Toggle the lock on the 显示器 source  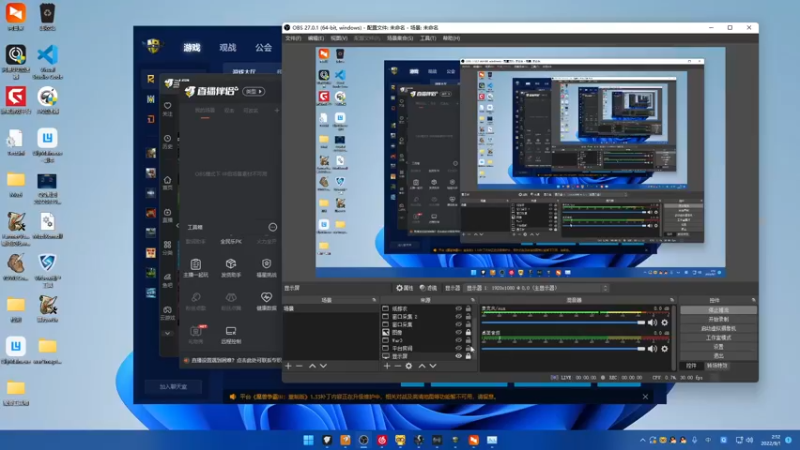[468, 356]
